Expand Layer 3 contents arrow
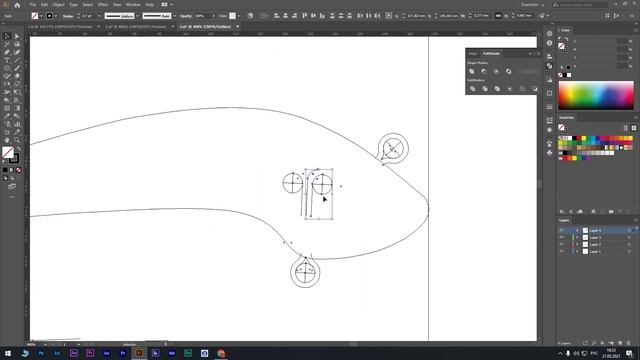 [x=577, y=238]
